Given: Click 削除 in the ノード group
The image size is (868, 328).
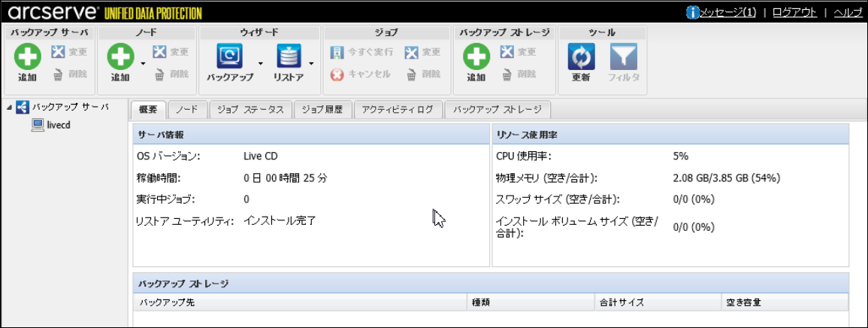Looking at the screenshot, I should point(170,74).
